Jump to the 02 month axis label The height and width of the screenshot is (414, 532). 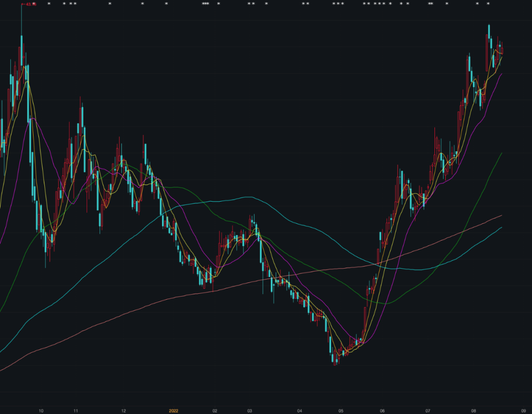(215, 411)
